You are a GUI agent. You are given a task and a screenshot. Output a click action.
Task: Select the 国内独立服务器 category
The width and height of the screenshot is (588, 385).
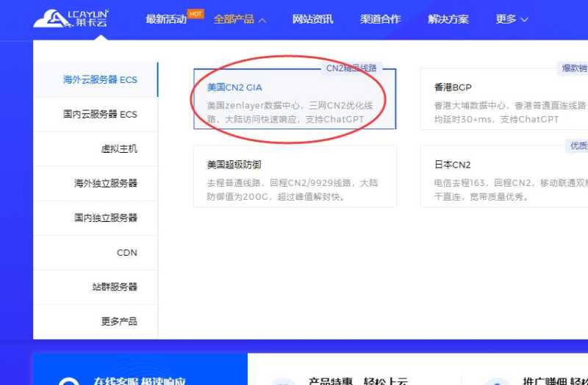[x=96, y=217]
